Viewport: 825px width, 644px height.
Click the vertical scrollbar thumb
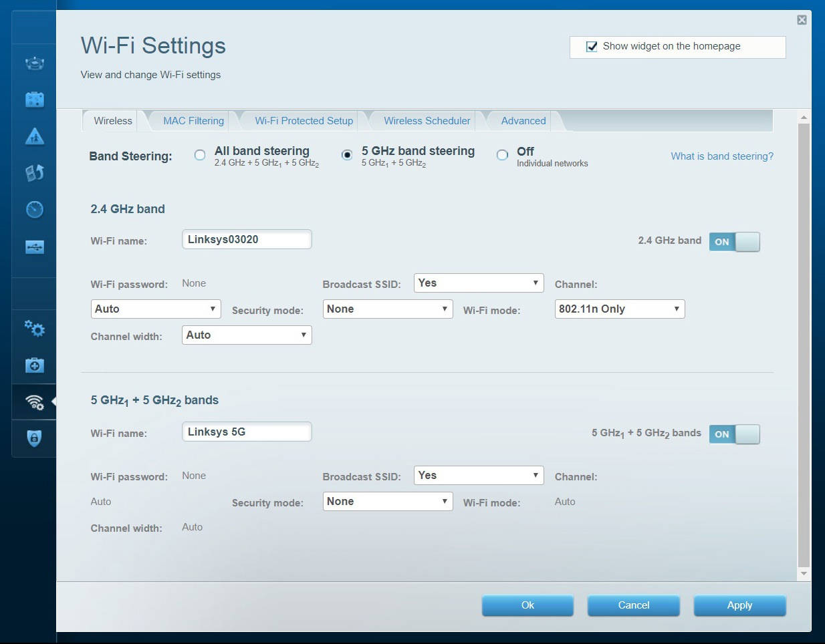(804, 345)
